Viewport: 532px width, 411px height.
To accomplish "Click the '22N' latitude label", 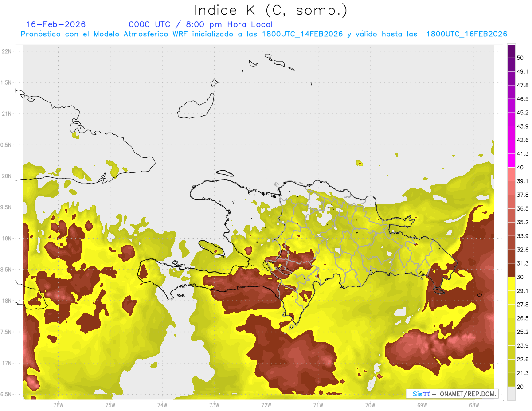I will [x=7, y=51].
